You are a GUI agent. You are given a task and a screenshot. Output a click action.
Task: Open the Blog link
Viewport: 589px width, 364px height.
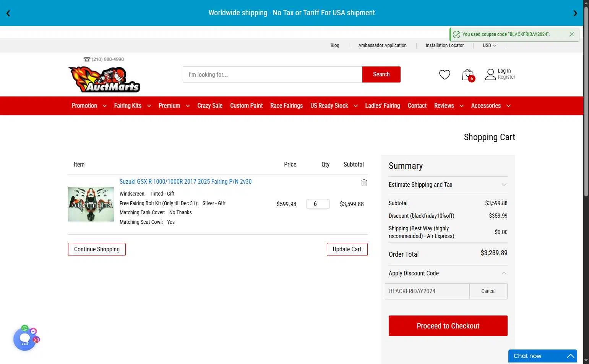pos(335,45)
